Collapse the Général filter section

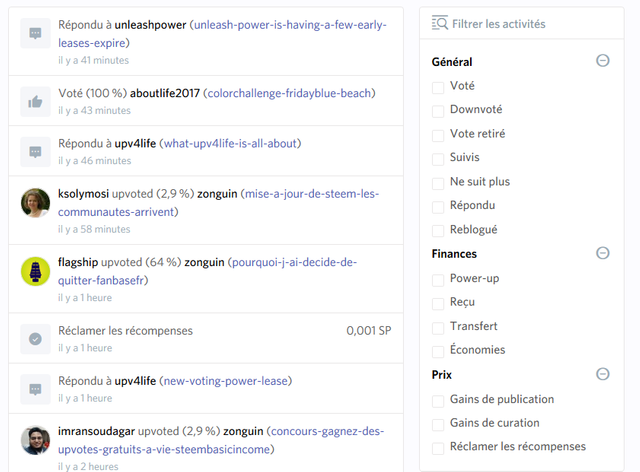click(602, 61)
